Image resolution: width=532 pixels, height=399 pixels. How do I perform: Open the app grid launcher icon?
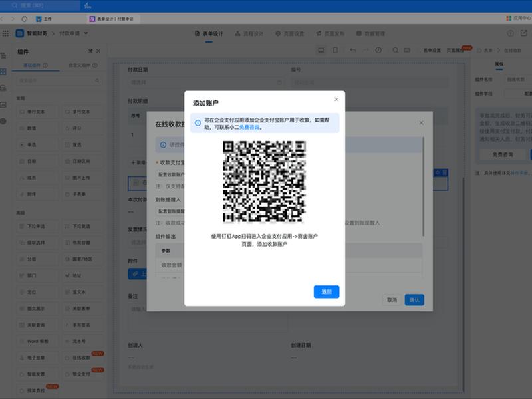(x=5, y=33)
